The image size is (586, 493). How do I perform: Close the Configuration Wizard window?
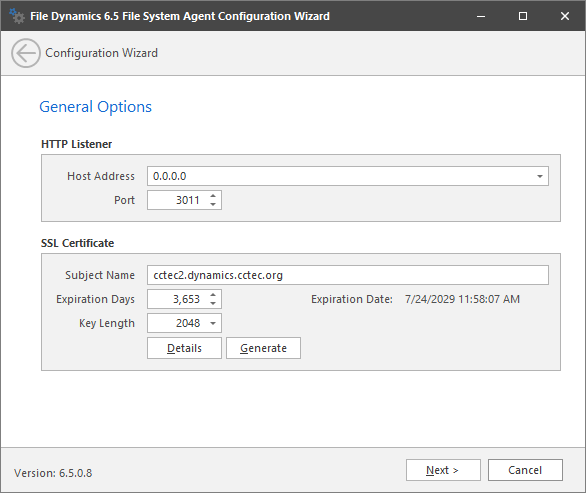click(565, 16)
